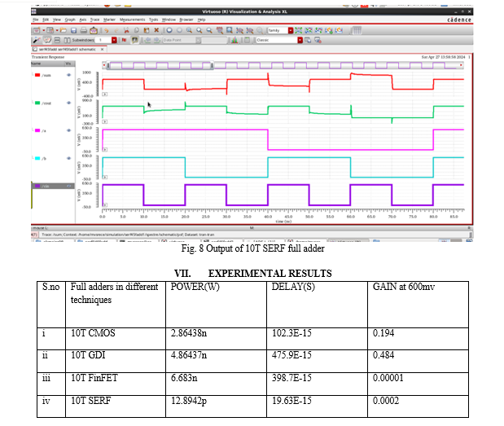Screen dimensions: 504x426
Task: Open the Tools menu
Action: [154, 20]
